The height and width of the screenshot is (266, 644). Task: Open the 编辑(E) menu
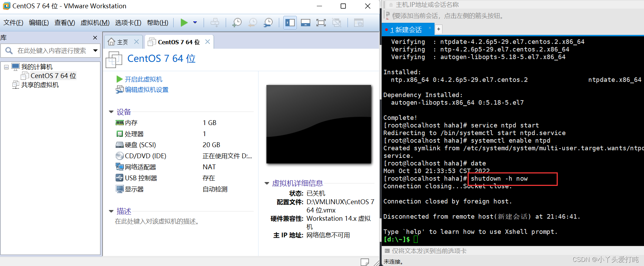point(39,23)
